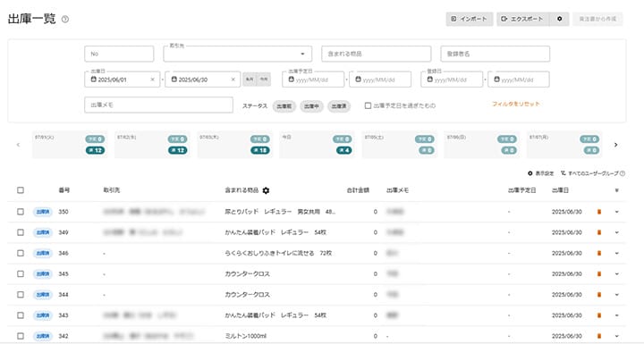Focus the 出庫メモ filter field
The image size is (644, 344).
coord(158,105)
